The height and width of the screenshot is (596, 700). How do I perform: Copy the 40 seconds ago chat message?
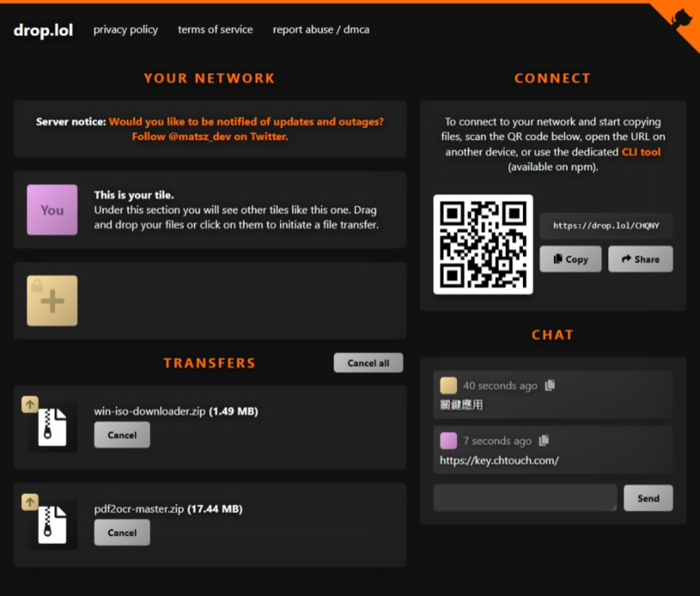[x=550, y=385]
